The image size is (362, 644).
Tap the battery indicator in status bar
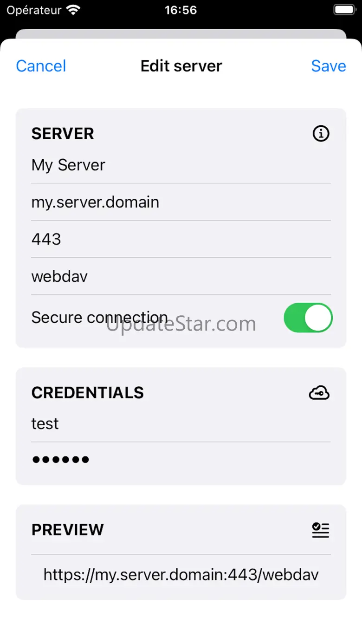pyautogui.click(x=344, y=10)
